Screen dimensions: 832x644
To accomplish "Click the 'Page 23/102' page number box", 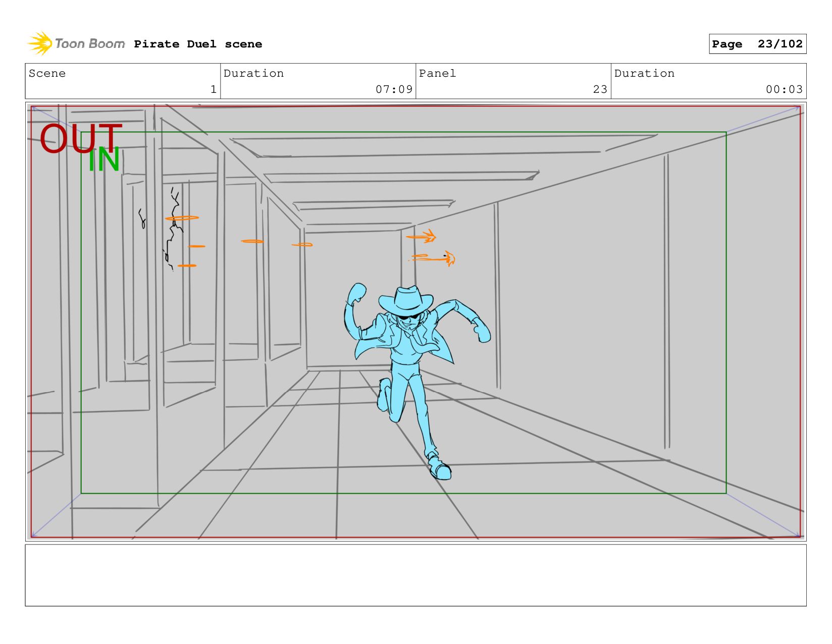I will point(757,44).
